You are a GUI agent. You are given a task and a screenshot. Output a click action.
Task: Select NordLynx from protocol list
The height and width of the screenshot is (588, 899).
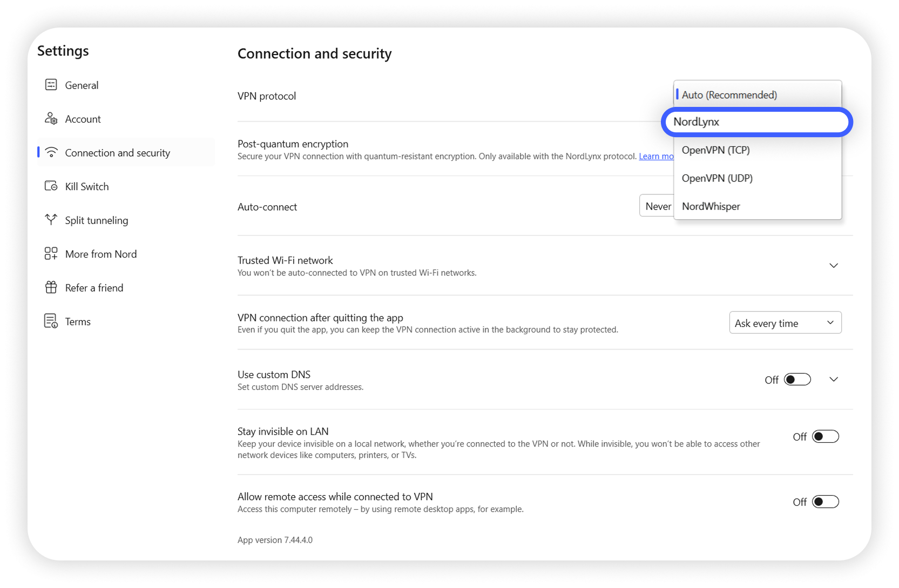[x=757, y=122]
